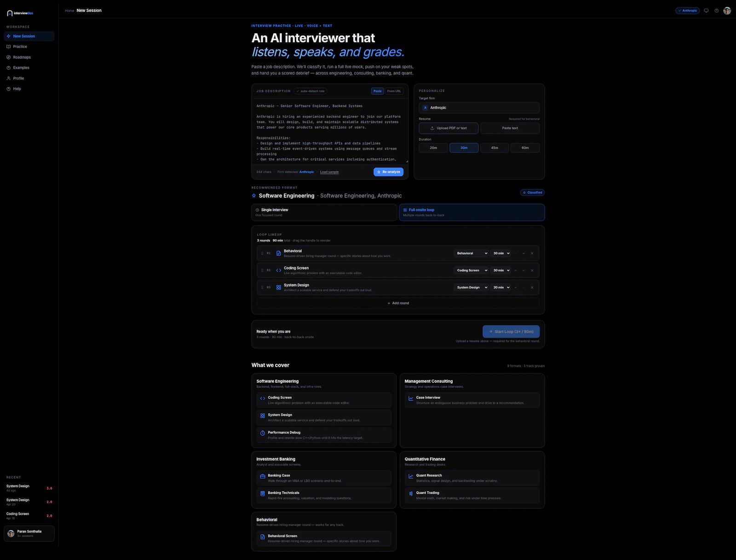Click the drag handle of round R3
Viewport: 736px width, 560px height.
[262, 288]
